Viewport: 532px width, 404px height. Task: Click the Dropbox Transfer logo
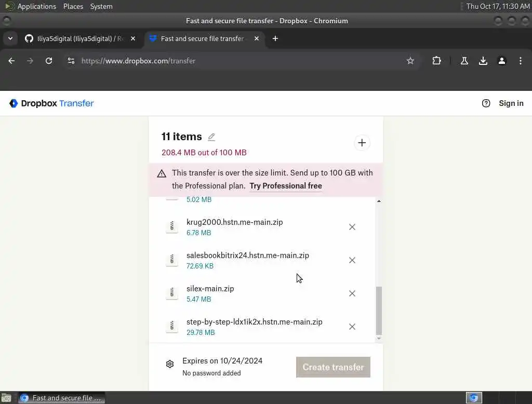(51, 103)
